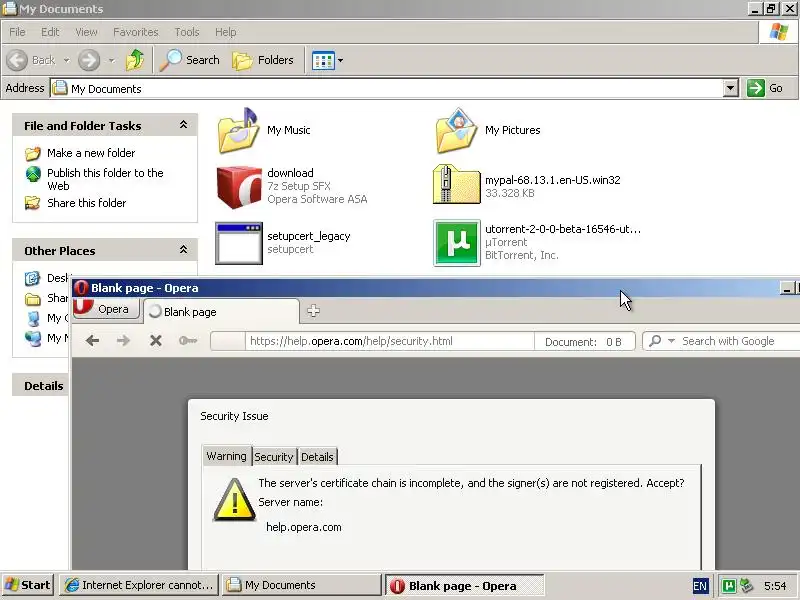Select the Blank page tab in Opera
800x600 pixels.
coord(221,312)
